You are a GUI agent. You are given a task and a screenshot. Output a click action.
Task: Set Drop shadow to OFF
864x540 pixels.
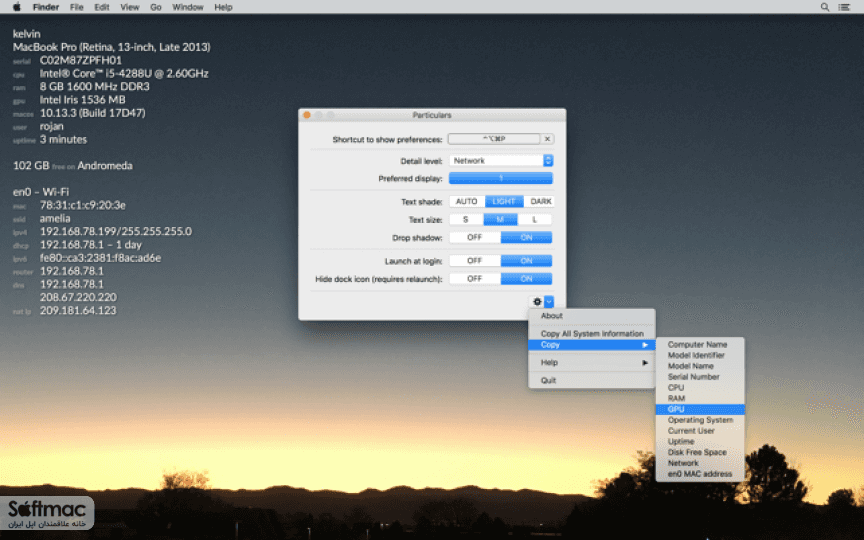[474, 237]
